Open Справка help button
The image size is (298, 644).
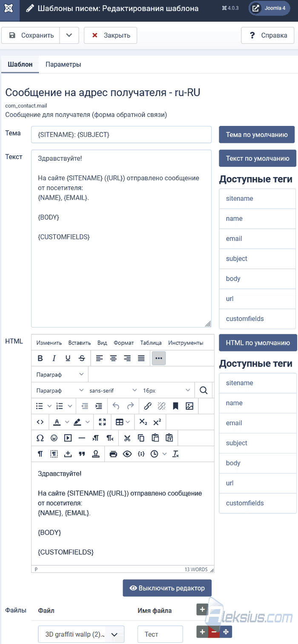267,35
